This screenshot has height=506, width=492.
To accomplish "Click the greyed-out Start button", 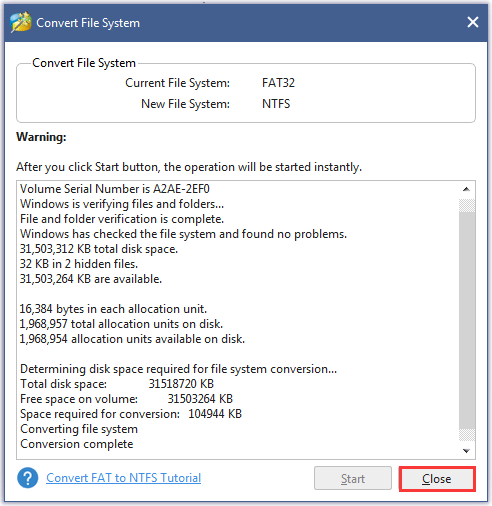I will click(x=353, y=478).
